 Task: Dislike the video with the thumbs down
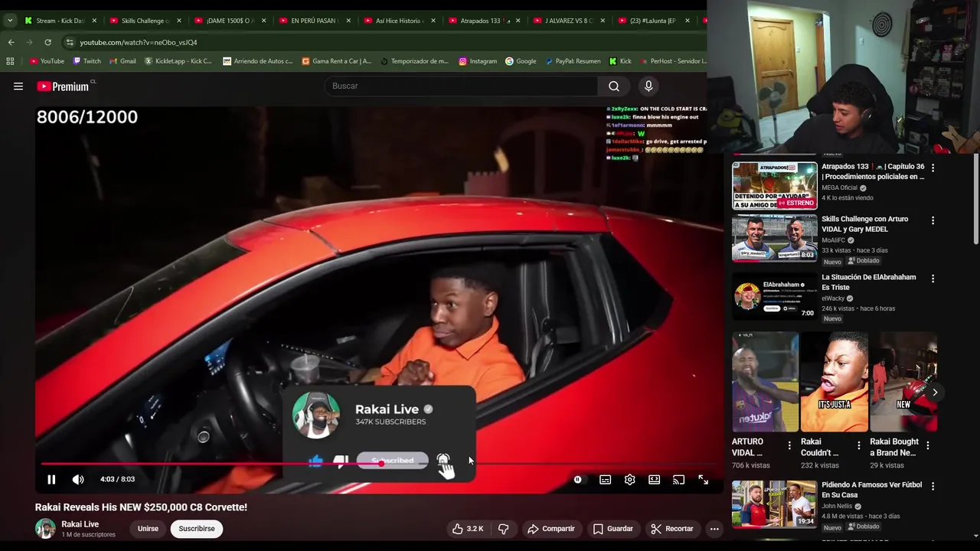(x=503, y=529)
